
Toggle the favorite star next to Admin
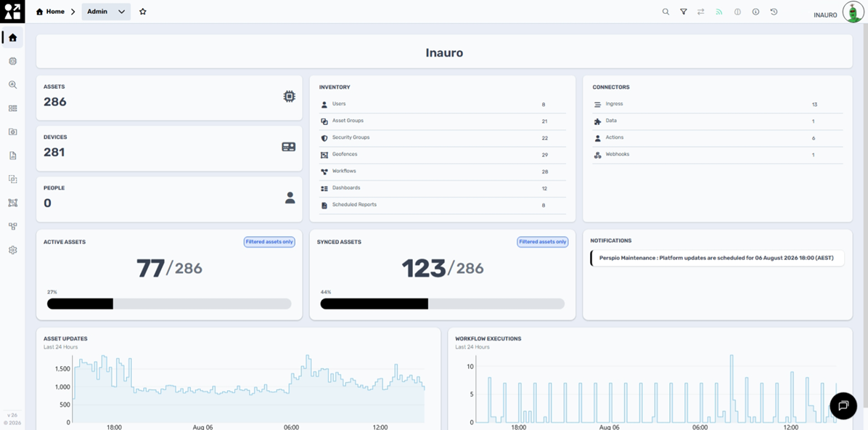pyautogui.click(x=143, y=12)
